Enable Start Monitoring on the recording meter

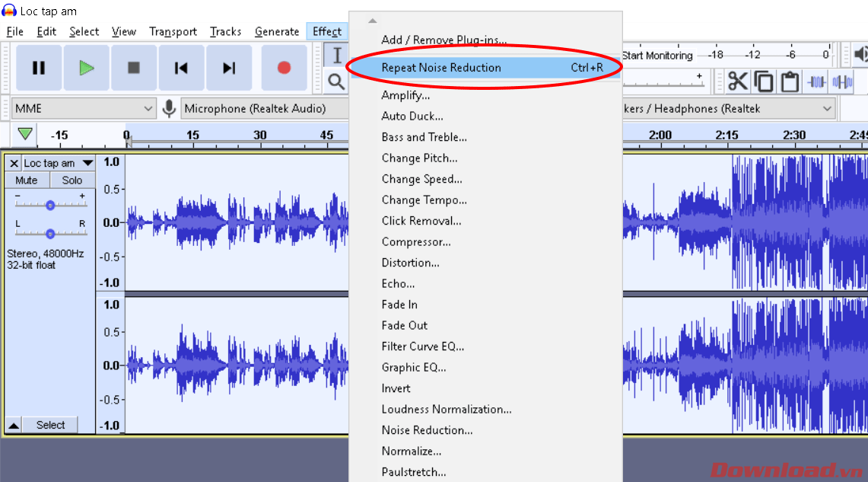point(657,55)
